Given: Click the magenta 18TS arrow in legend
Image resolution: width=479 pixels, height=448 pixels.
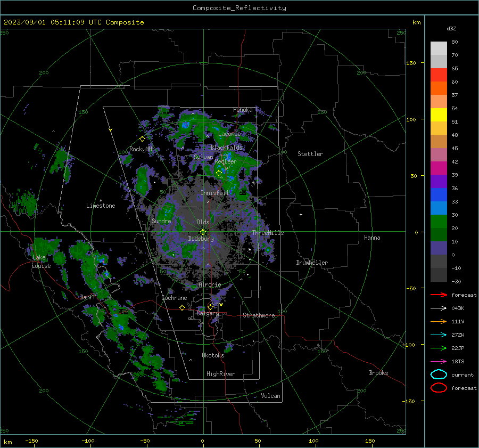Looking at the screenshot, I should pyautogui.click(x=439, y=362).
